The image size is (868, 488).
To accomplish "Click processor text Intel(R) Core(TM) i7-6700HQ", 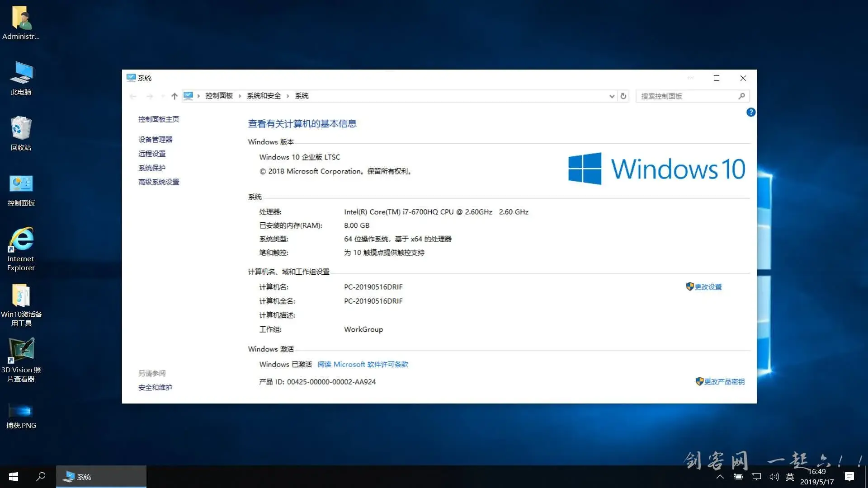I will click(x=436, y=211).
